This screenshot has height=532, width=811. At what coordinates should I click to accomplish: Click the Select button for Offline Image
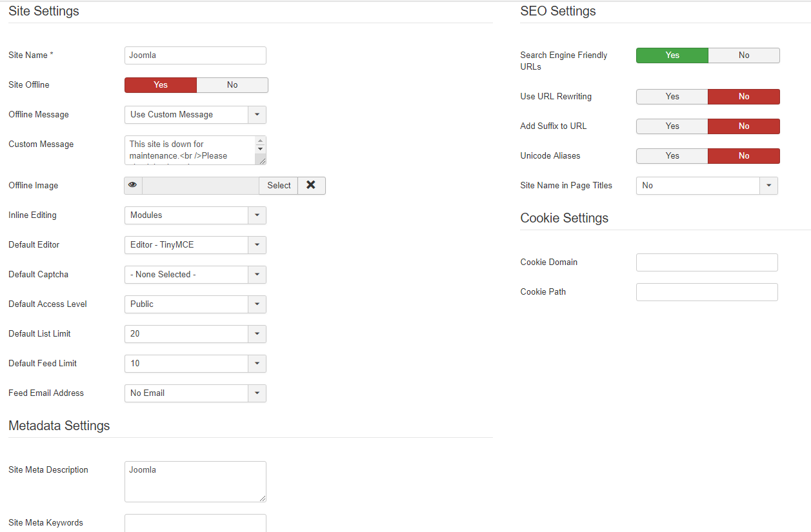point(279,186)
